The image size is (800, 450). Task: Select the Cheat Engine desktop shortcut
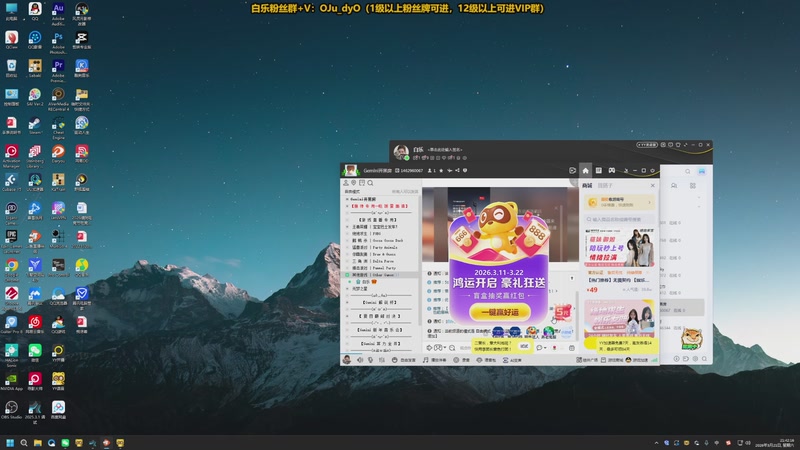click(58, 127)
